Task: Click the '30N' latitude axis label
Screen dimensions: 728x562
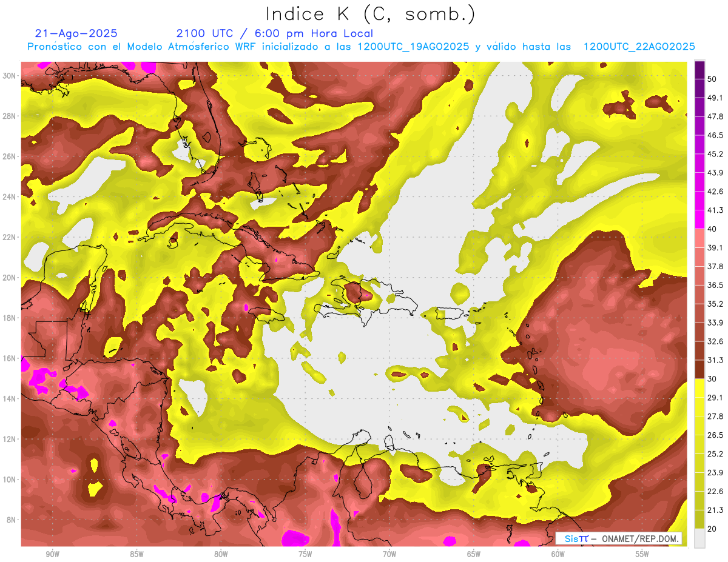Action: click(x=10, y=75)
